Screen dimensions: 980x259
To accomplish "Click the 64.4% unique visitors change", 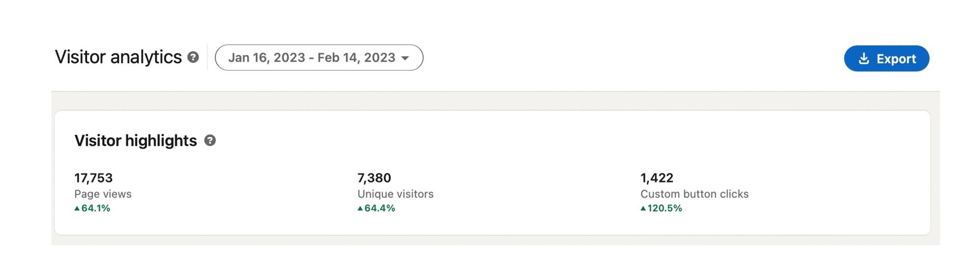I will [x=380, y=208].
